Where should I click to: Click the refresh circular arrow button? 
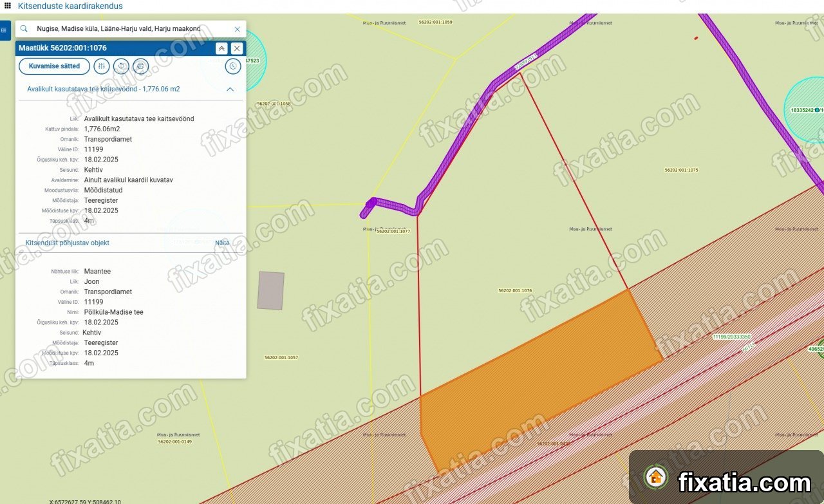click(x=121, y=66)
